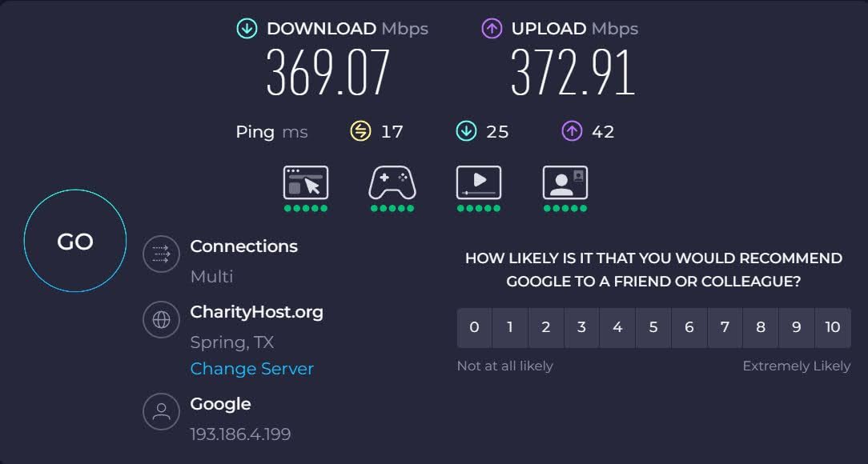Image resolution: width=868 pixels, height=464 pixels.
Task: Select the web browsing performance icon
Action: click(306, 182)
